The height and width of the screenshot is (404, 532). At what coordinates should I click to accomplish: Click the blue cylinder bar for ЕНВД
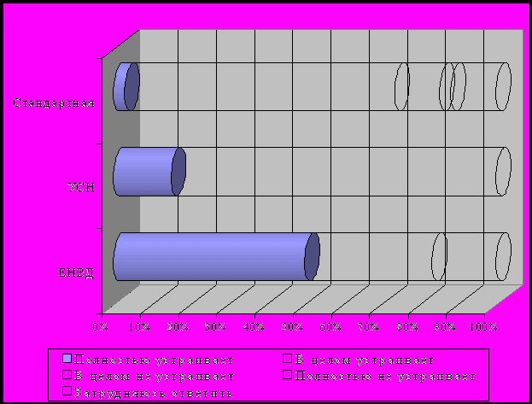point(216,256)
